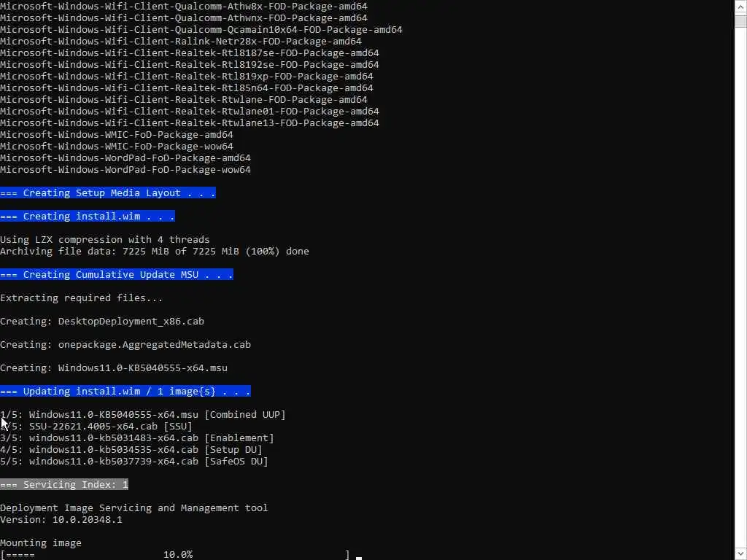
Task: Click 'Creating: Windows11.0-KB5040555-x64.msu' line
Action: tap(114, 368)
